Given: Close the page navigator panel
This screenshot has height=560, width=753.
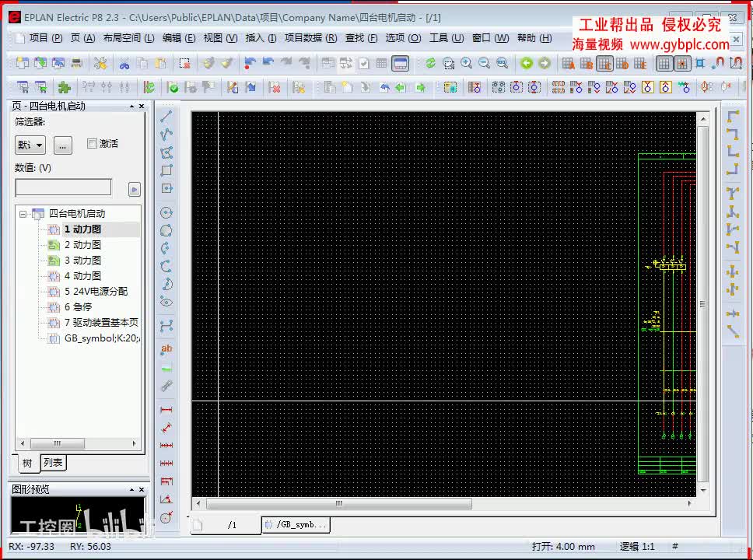Looking at the screenshot, I should pos(142,106).
